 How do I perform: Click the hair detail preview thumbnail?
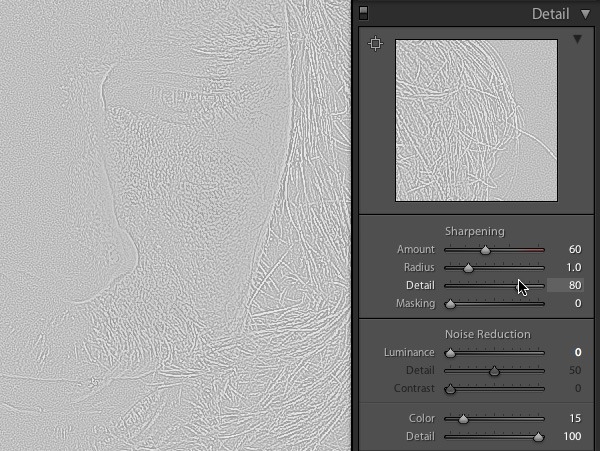tap(476, 120)
